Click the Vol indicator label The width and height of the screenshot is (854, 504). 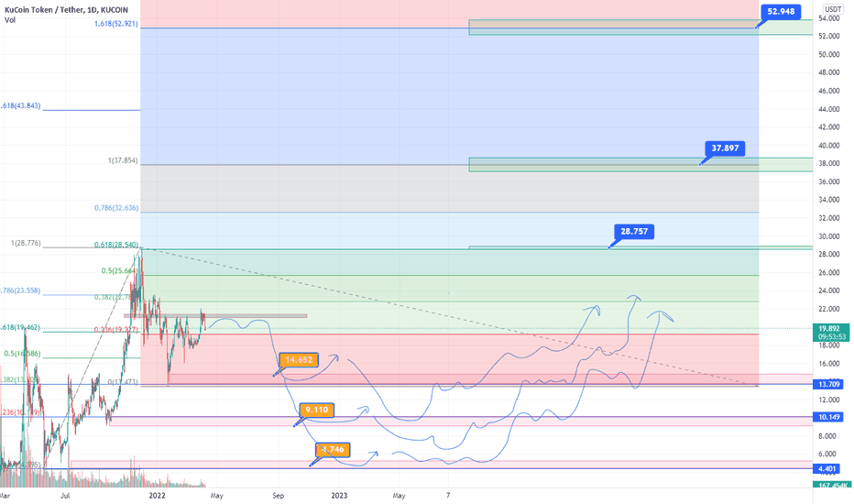tap(10, 20)
